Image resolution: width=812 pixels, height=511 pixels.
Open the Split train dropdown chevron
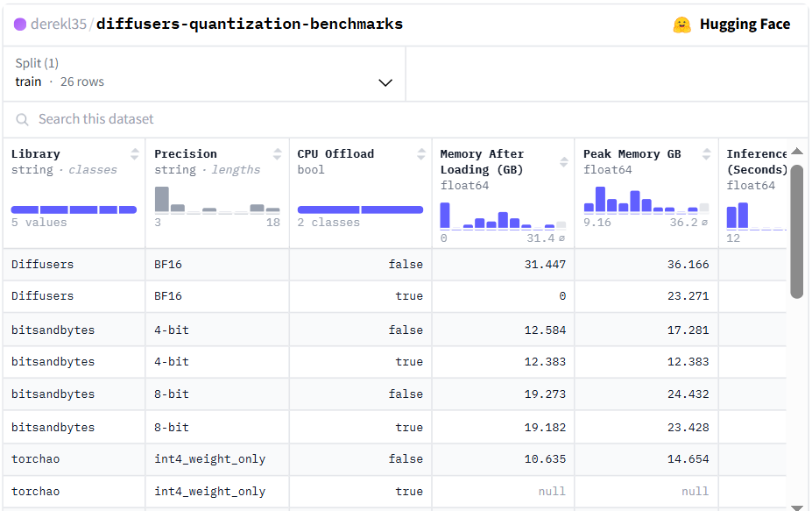click(x=385, y=82)
